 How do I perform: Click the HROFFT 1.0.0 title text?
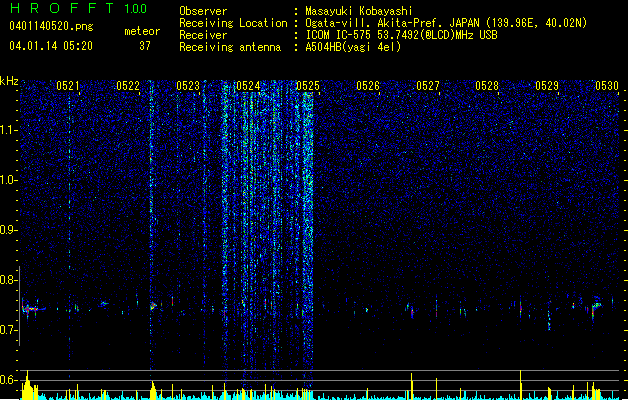click(x=79, y=8)
